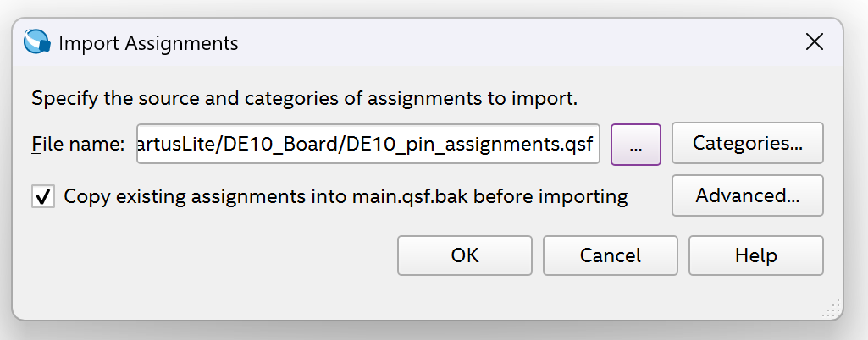The image size is (868, 340).
Task: Expand advanced import settings via Advanced...
Action: pyautogui.click(x=747, y=195)
